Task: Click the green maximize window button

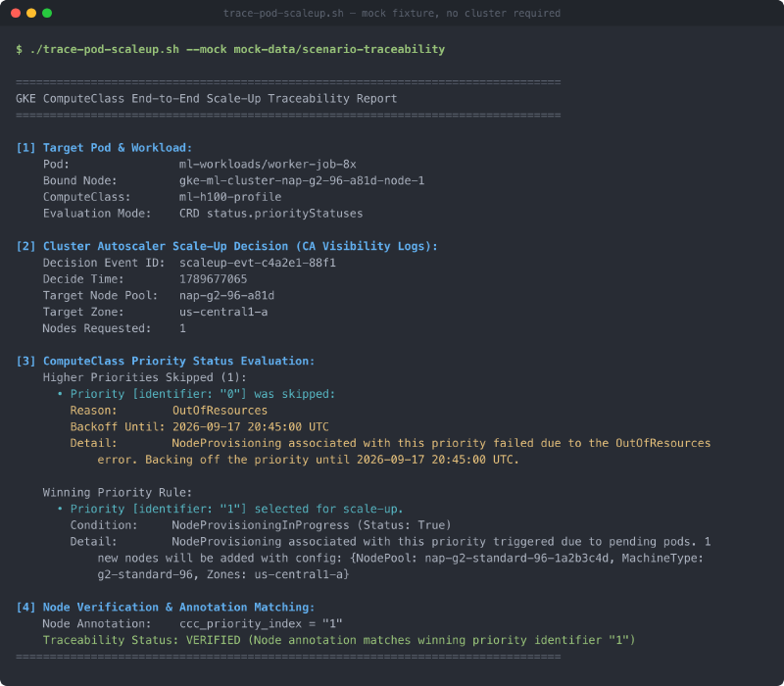Action: coord(47,13)
